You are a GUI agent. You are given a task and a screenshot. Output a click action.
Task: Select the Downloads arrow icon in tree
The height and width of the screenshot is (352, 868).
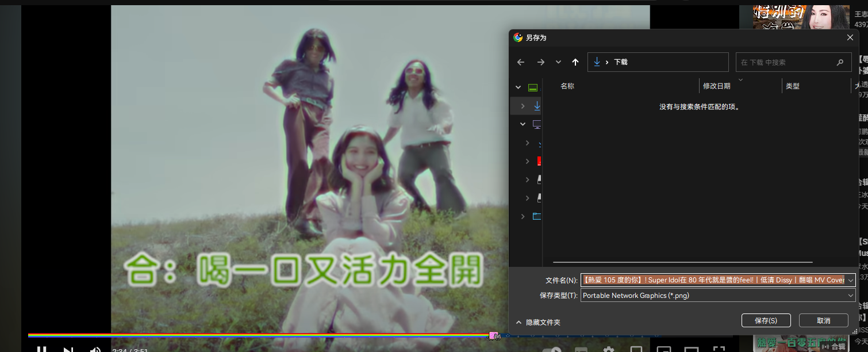537,106
